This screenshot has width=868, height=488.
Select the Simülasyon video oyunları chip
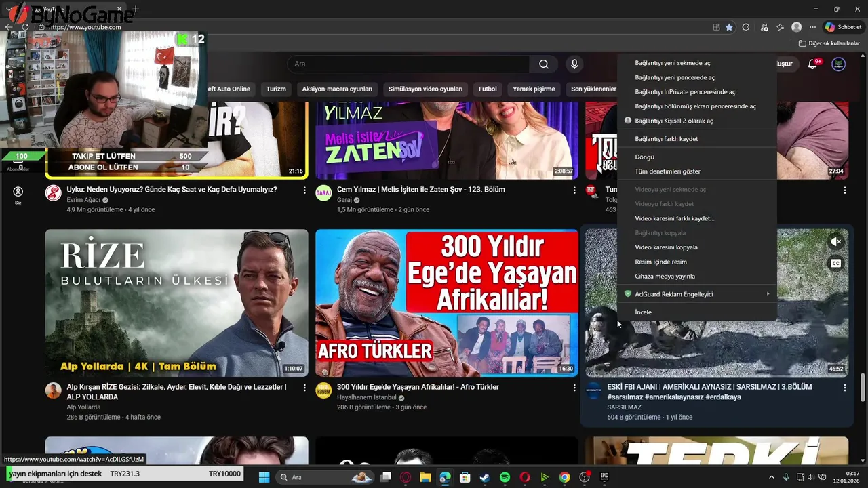(425, 89)
